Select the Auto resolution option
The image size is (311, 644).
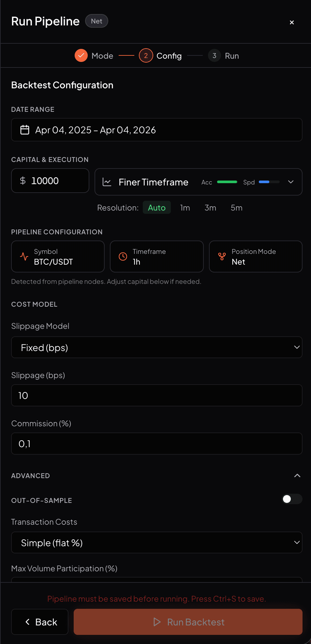coord(156,208)
